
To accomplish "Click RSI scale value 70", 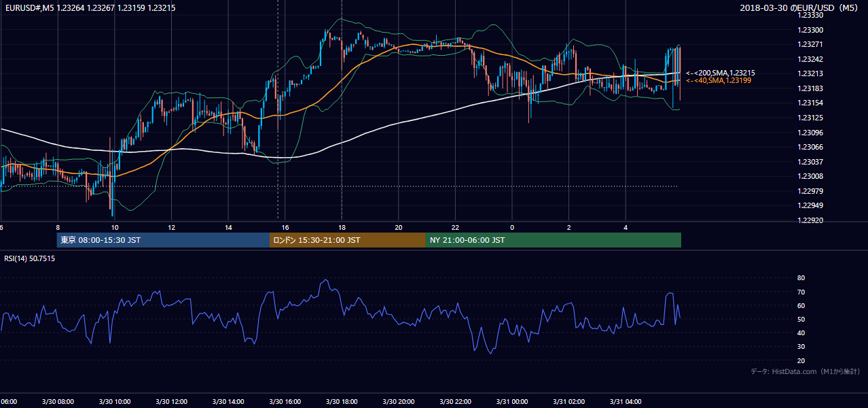I will point(801,292).
